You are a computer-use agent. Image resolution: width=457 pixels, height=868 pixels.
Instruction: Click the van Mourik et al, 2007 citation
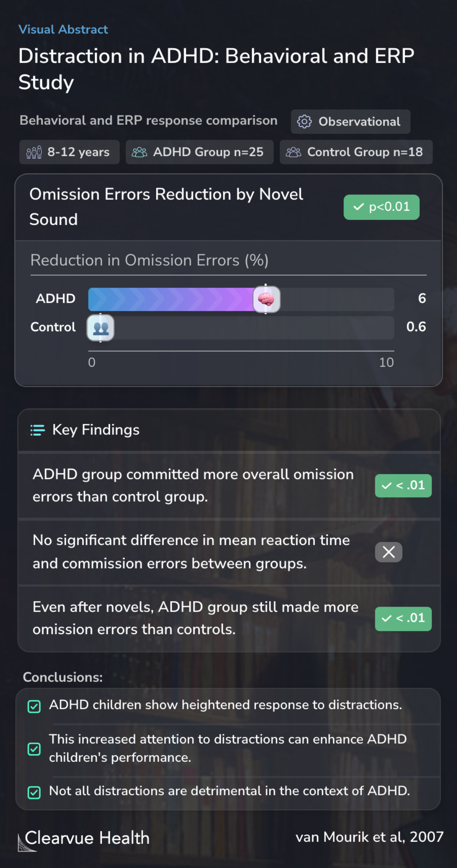point(369,837)
